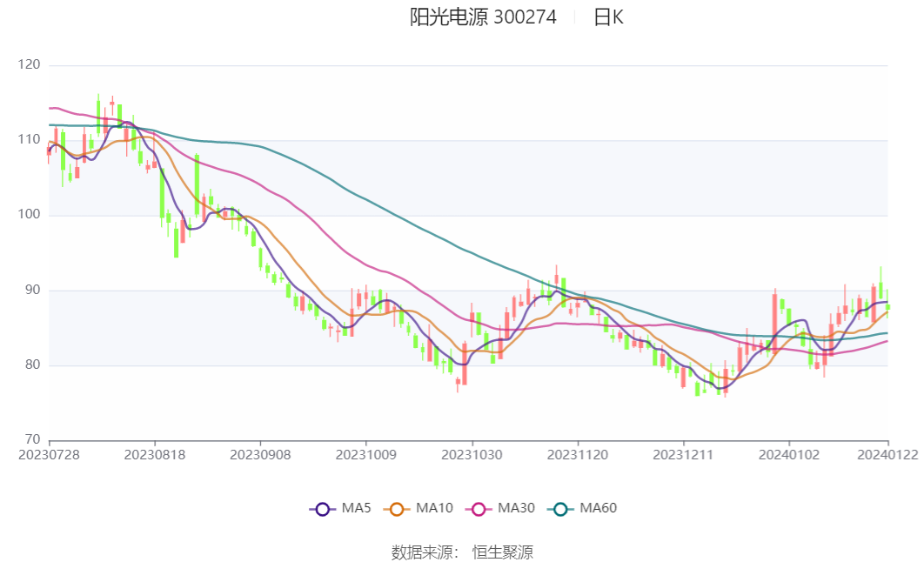Click the 20231030 x-axis date label

click(x=472, y=455)
